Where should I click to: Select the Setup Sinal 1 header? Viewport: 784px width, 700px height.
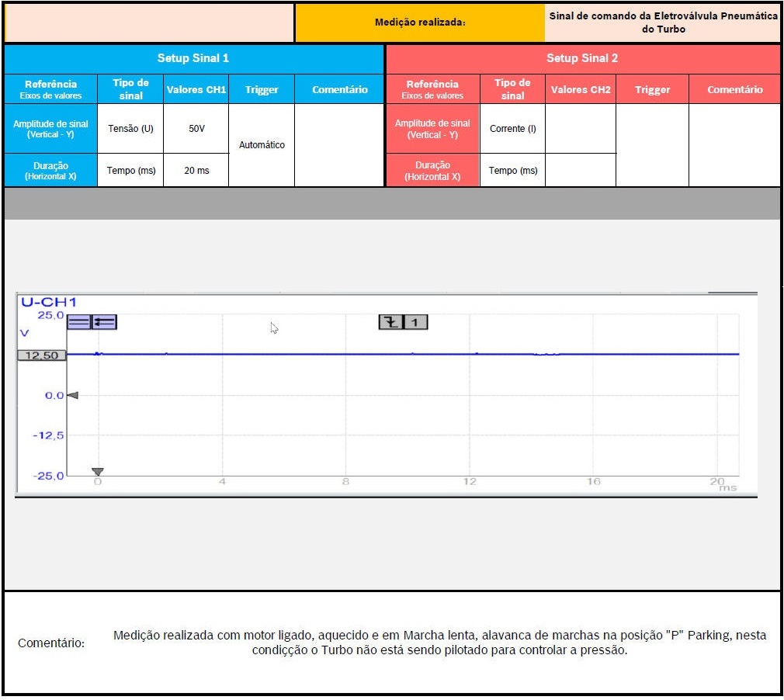193,58
